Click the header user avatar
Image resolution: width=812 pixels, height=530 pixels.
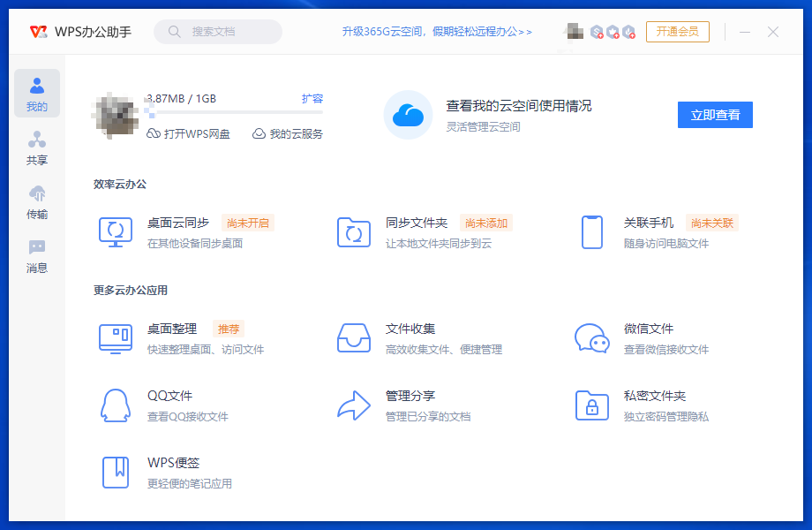pyautogui.click(x=574, y=32)
